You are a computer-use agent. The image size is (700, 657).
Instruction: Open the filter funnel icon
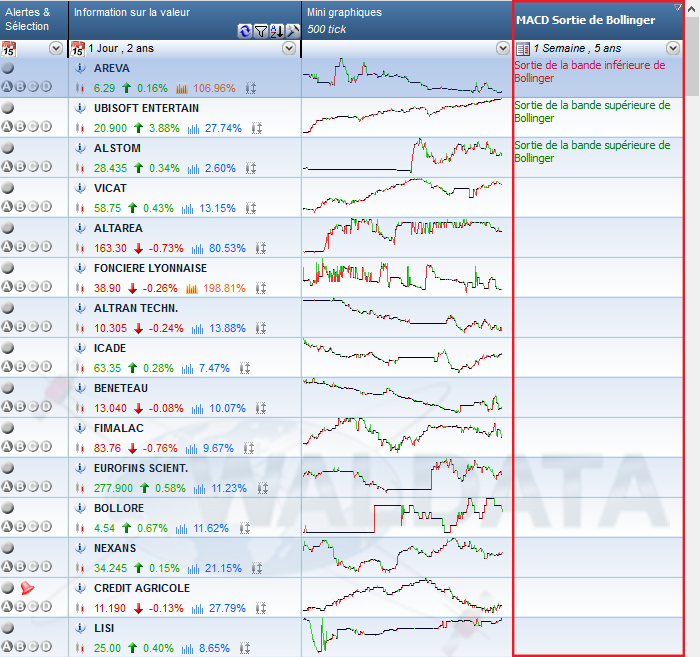[x=260, y=31]
